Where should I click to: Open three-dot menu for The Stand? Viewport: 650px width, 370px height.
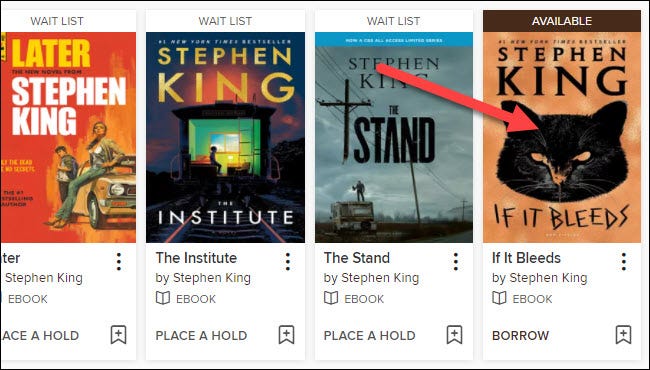point(456,261)
